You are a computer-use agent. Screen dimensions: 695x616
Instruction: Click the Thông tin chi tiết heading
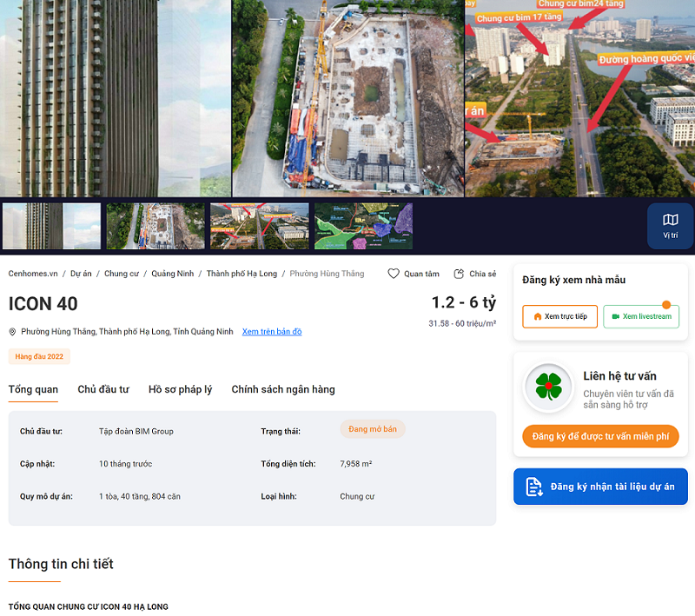point(61,564)
